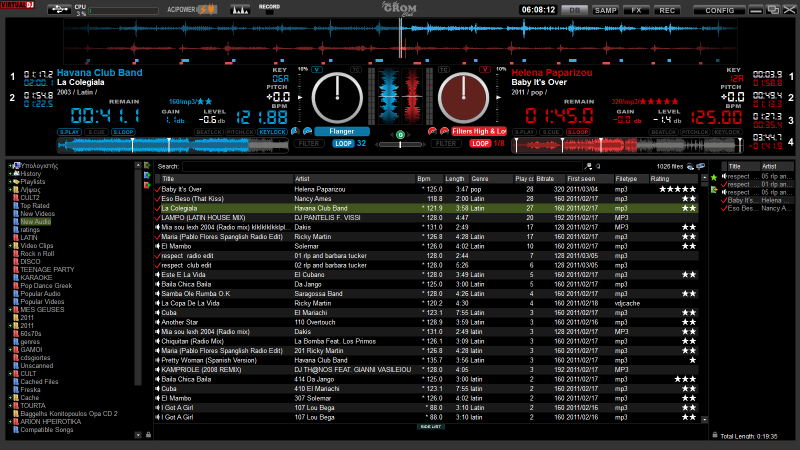The width and height of the screenshot is (800, 450).
Task: Open the FX effects tab
Action: 636,10
